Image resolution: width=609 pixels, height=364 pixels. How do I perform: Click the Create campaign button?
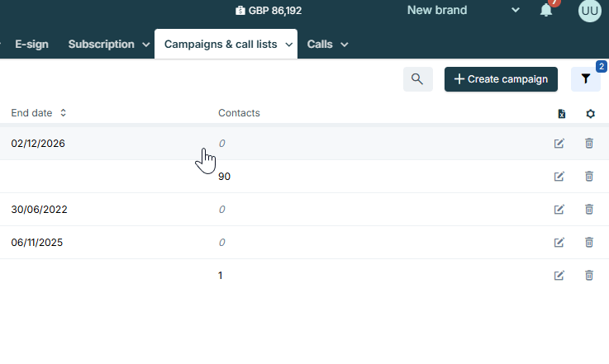coord(501,79)
